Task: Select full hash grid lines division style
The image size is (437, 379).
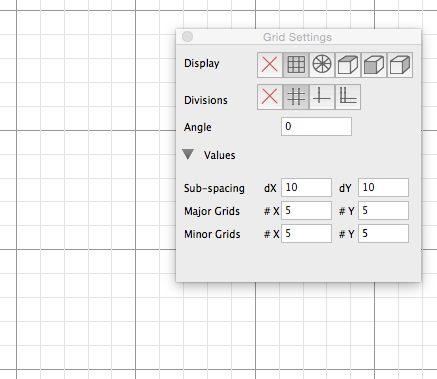Action: (296, 97)
